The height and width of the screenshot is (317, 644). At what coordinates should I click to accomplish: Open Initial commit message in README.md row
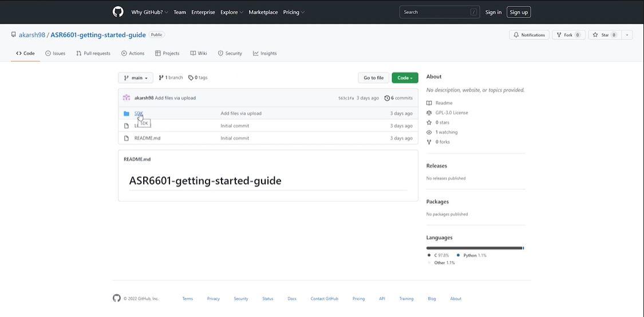(x=235, y=138)
